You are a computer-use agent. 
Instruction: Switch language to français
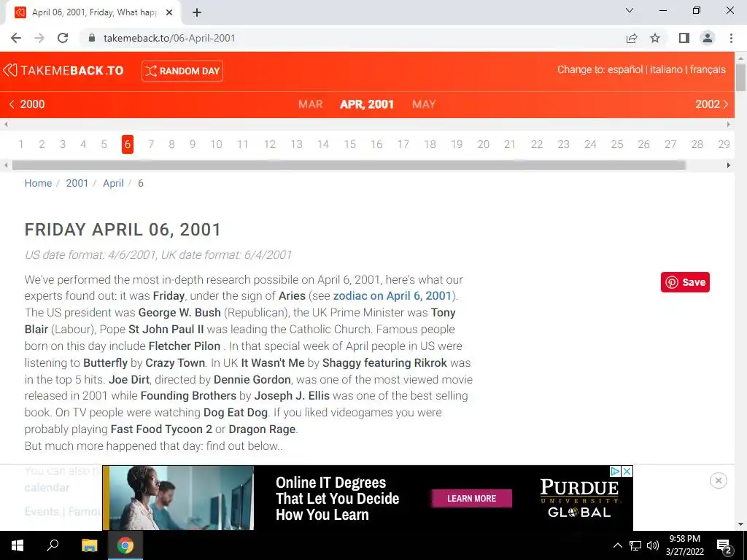708,69
